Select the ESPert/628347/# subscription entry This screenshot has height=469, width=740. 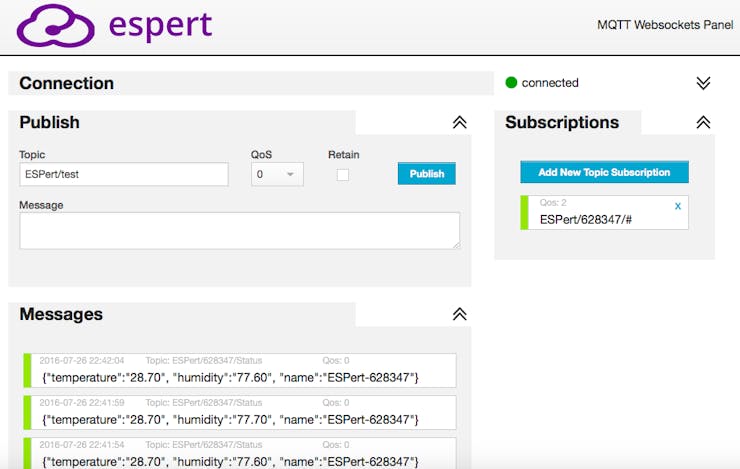pos(604,213)
